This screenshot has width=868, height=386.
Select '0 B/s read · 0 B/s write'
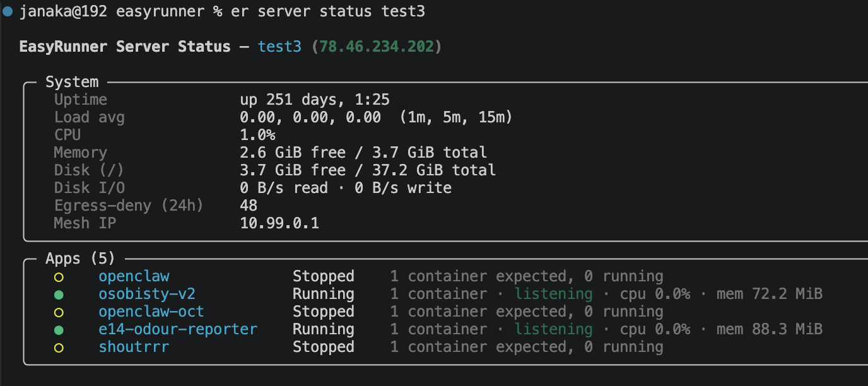coord(346,188)
